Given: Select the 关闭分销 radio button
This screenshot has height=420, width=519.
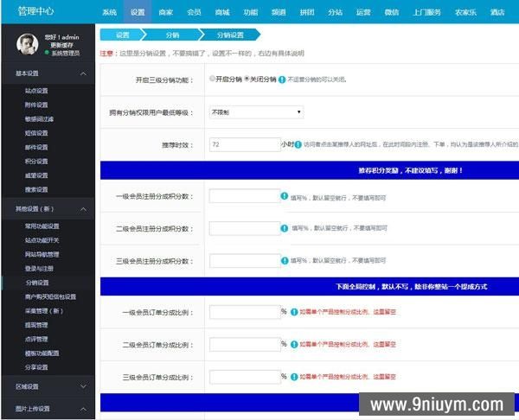Looking at the screenshot, I should point(247,79).
